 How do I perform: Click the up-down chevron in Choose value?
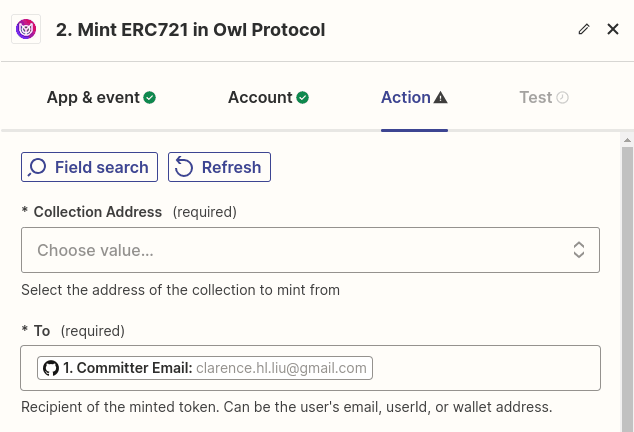point(579,250)
